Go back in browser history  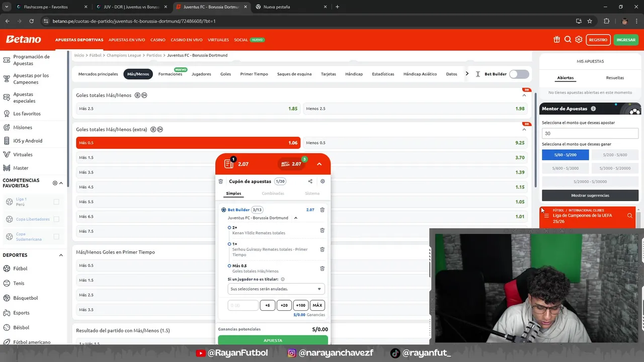click(x=7, y=21)
